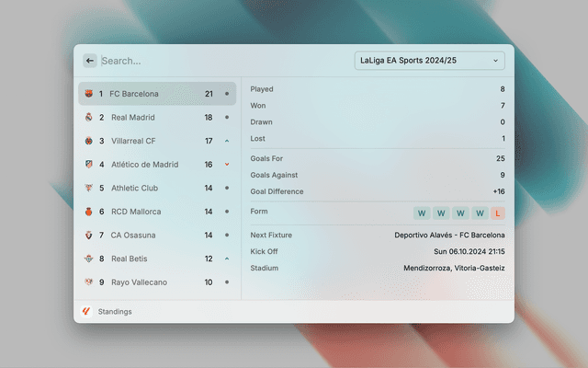Click the first green W form badge
Screen dimensions: 588x368
pos(422,213)
